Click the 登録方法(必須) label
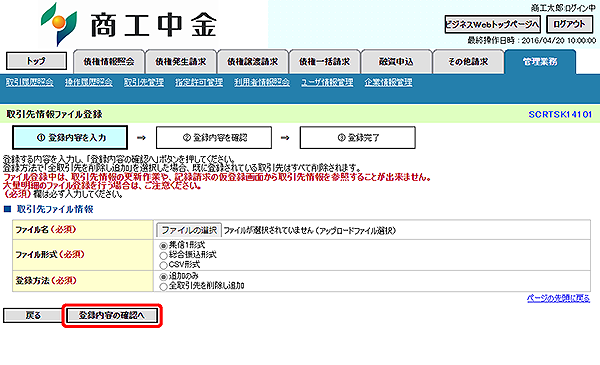This screenshot has width=600, height=365. pos(46,281)
